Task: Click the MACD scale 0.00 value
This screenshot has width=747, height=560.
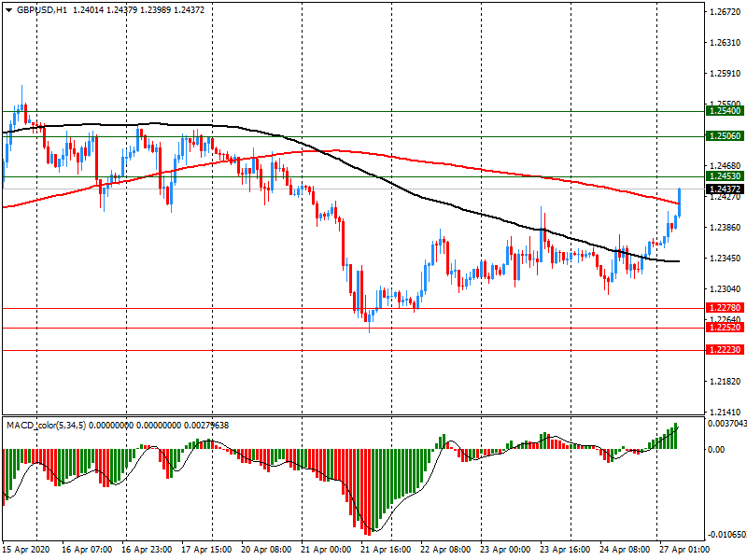Action: [716, 450]
